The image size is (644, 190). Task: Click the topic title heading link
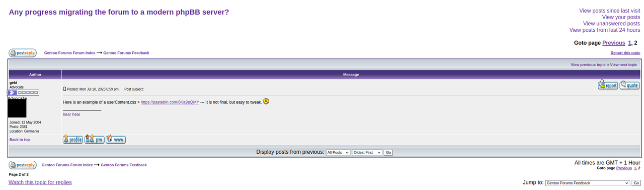coord(119,12)
